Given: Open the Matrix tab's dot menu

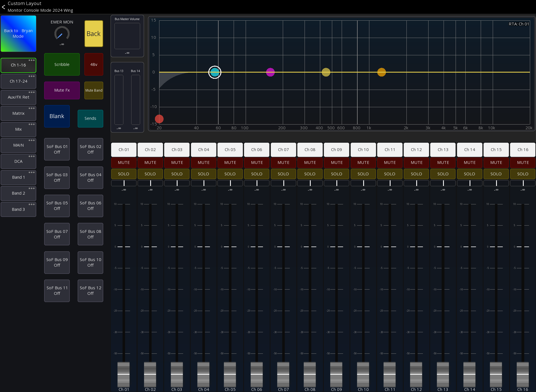Looking at the screenshot, I should tap(32, 108).
